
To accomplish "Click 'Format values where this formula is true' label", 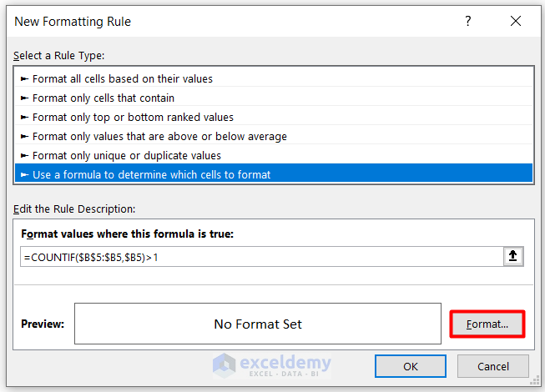I will coord(127,234).
